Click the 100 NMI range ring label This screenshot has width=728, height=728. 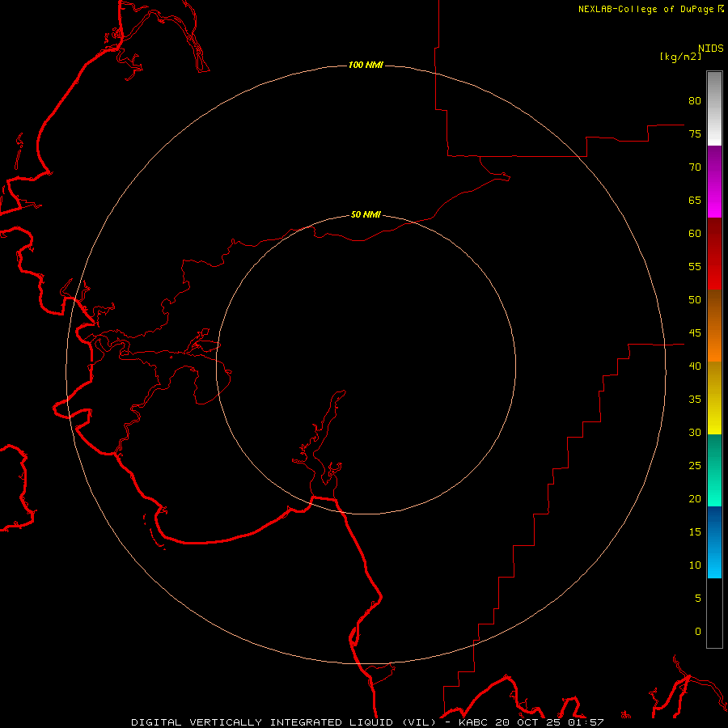point(366,65)
